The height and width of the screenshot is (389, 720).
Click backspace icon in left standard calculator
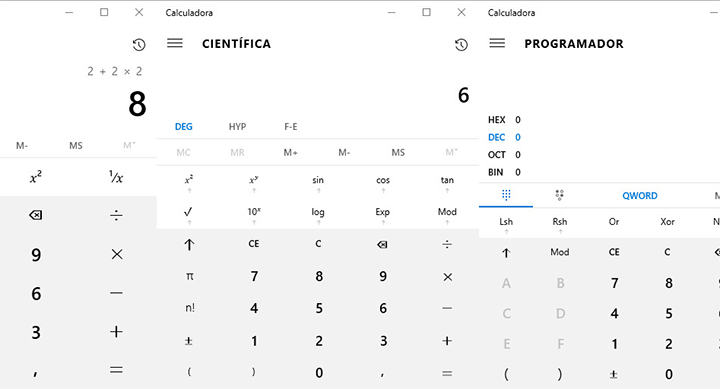35,215
